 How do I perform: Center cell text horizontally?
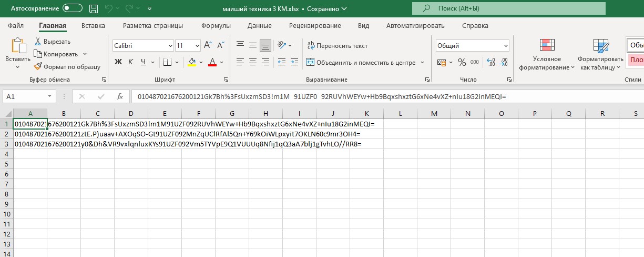pos(253,62)
